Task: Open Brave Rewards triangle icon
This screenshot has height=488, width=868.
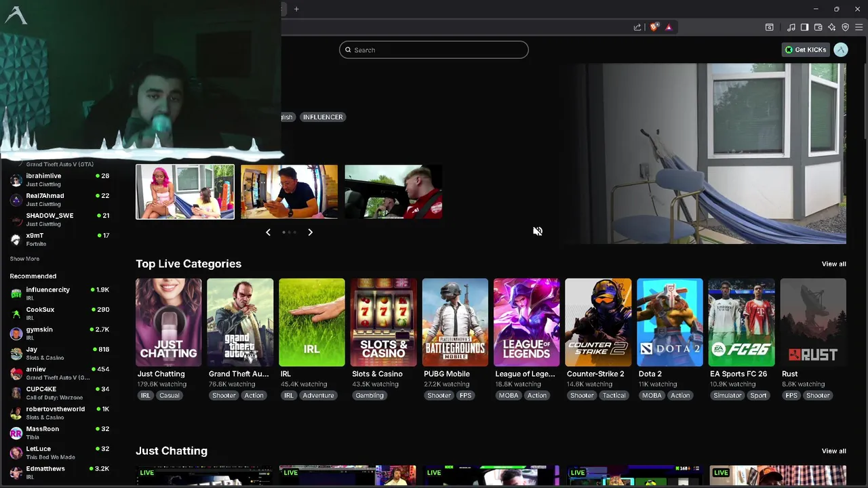Action: coord(669,27)
